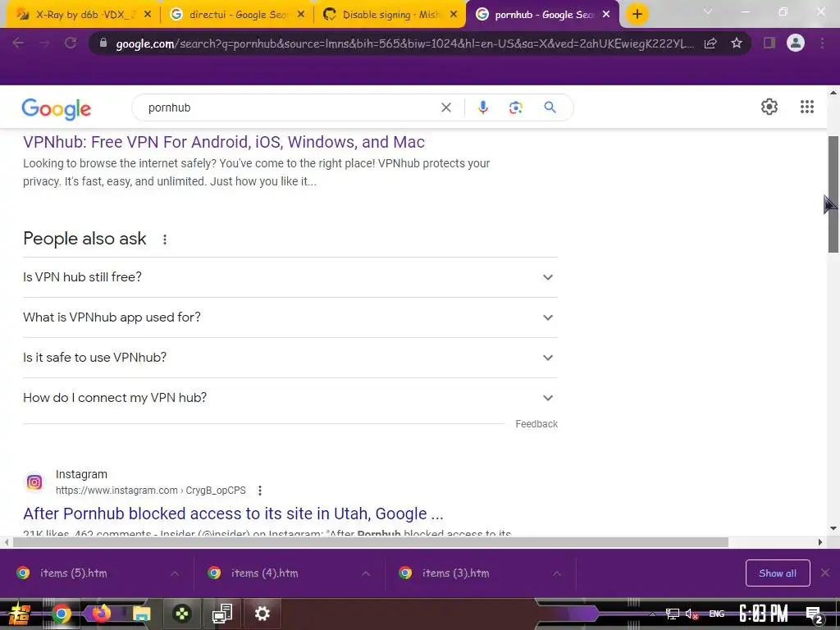Open a new tab with plus
Screen dimensions: 840x630
637,15
